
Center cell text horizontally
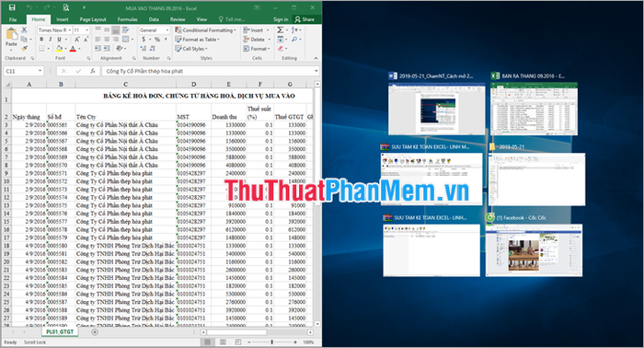(107, 40)
